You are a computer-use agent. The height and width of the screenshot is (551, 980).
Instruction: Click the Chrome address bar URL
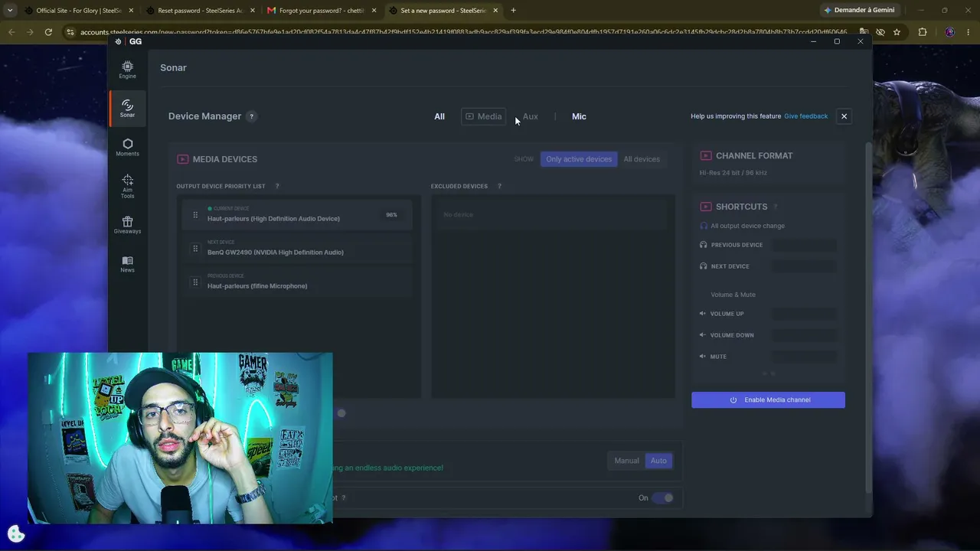463,32
